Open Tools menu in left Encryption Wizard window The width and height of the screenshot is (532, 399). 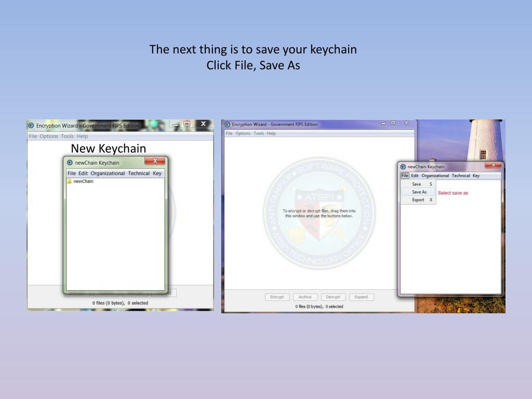coord(67,136)
